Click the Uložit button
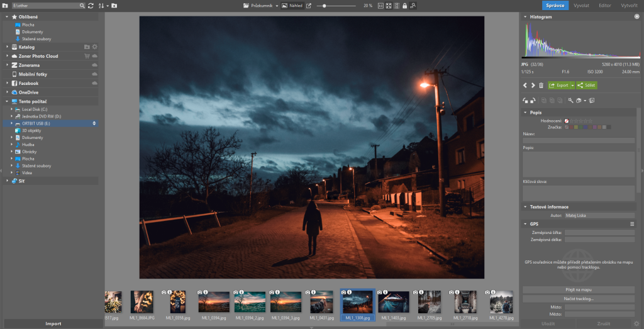644x329 pixels. pos(548,324)
